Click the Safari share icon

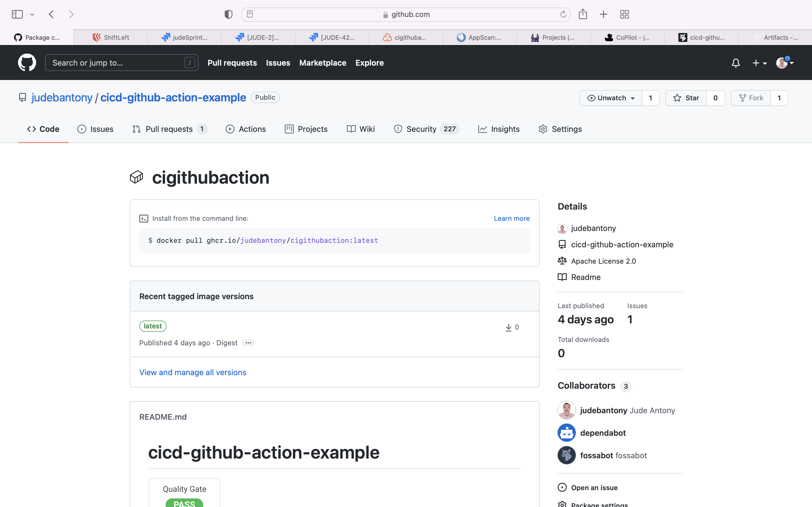583,14
